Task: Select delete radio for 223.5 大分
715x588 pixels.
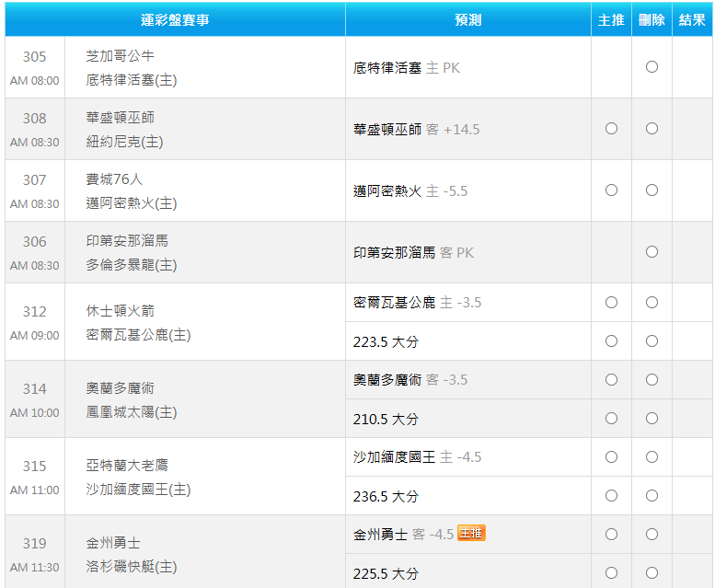Action: point(652,341)
